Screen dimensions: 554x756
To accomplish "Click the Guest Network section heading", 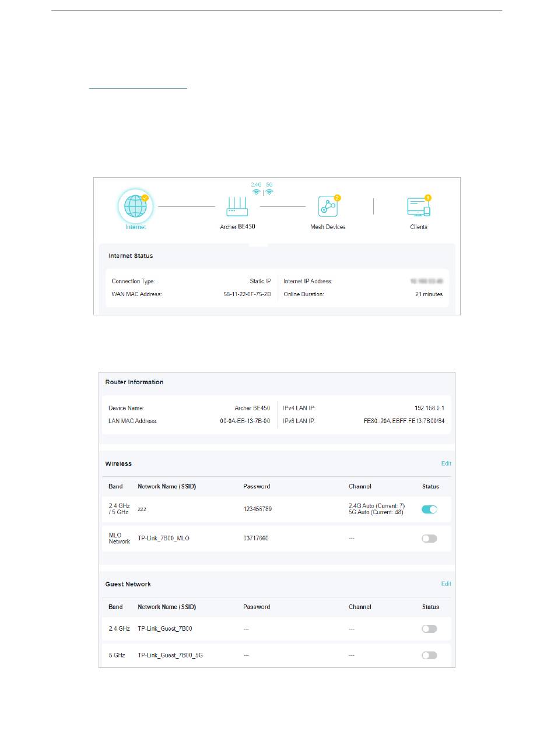I will tap(128, 584).
